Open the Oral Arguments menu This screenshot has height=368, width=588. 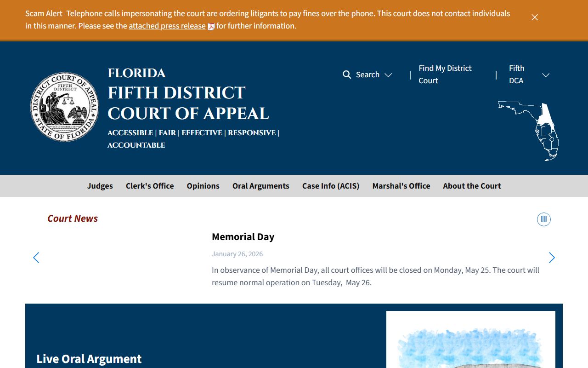(261, 186)
